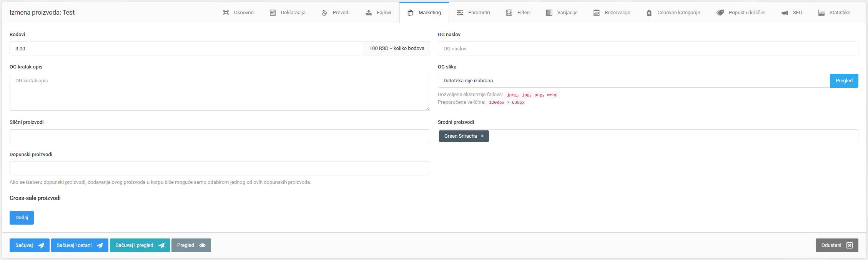
Task: Click the Fajlovi upload icon
Action: coord(369,13)
